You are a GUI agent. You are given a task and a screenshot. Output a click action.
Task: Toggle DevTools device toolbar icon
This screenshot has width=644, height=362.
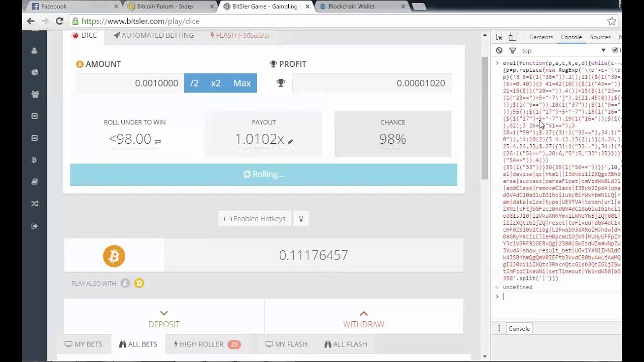click(512, 37)
